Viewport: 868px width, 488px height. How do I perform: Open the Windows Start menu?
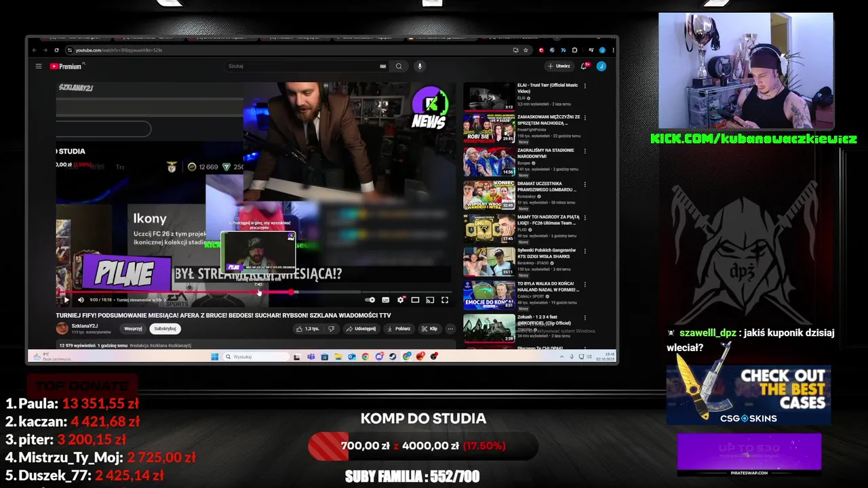click(x=214, y=357)
